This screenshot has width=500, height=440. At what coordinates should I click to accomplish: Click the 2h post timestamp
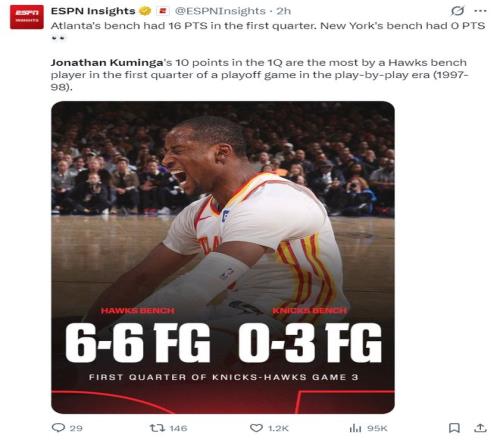click(284, 11)
